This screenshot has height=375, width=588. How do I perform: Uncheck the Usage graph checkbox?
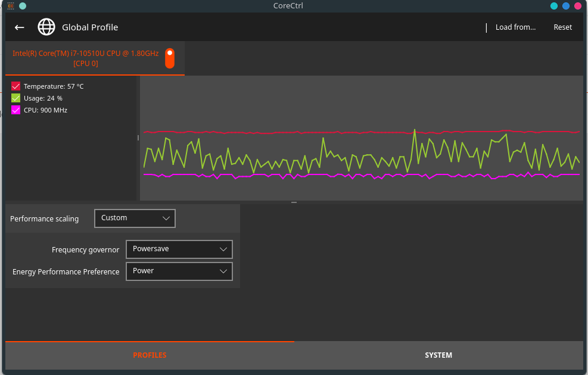coord(15,98)
